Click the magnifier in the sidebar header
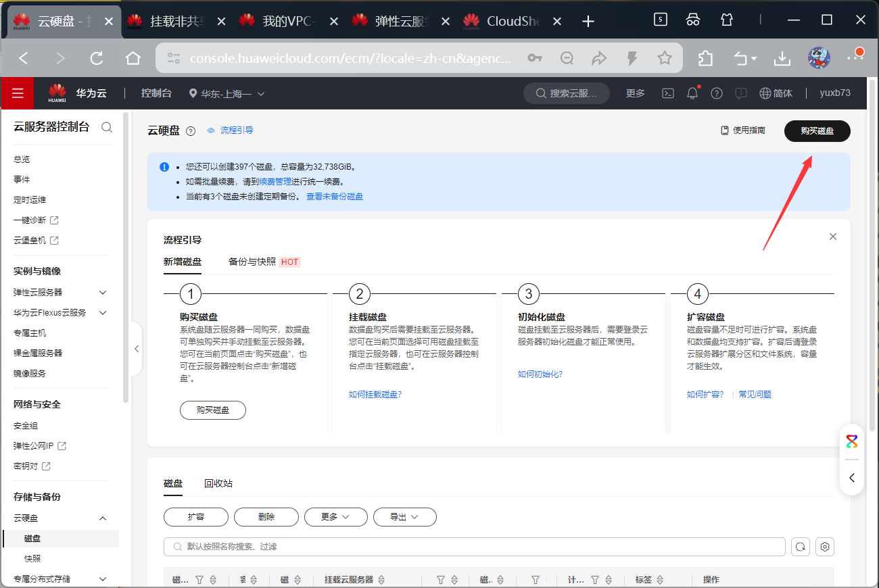This screenshot has height=588, width=879. pos(107,127)
